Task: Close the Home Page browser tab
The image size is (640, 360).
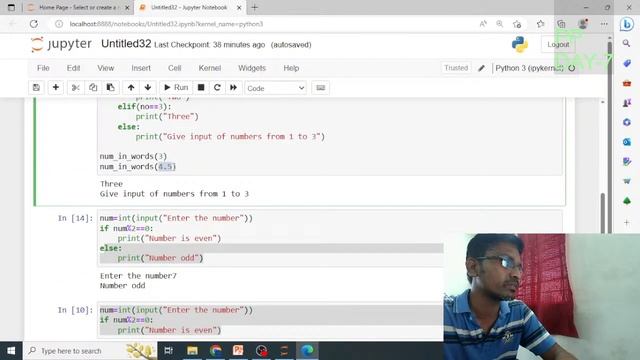Action: pyautogui.click(x=127, y=7)
